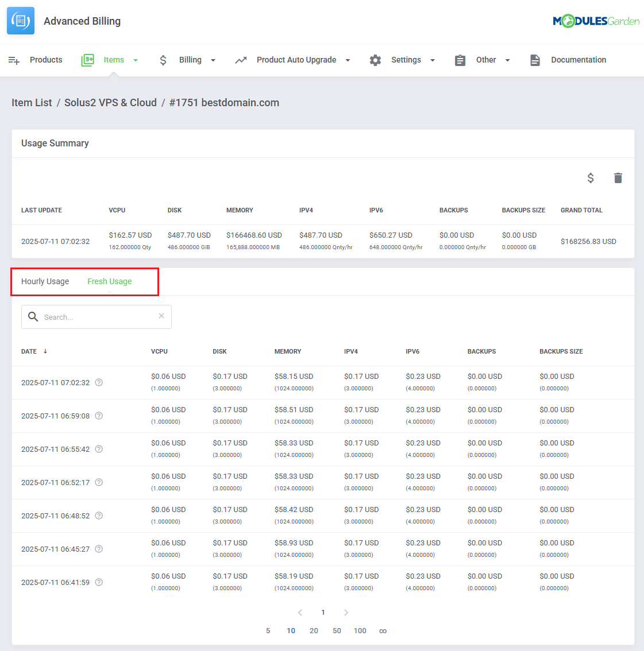Click the ModulesGarden logo

click(596, 21)
